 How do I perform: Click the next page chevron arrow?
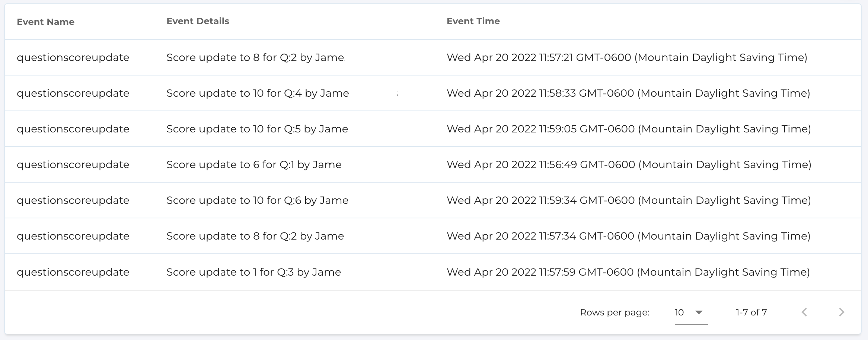click(842, 312)
